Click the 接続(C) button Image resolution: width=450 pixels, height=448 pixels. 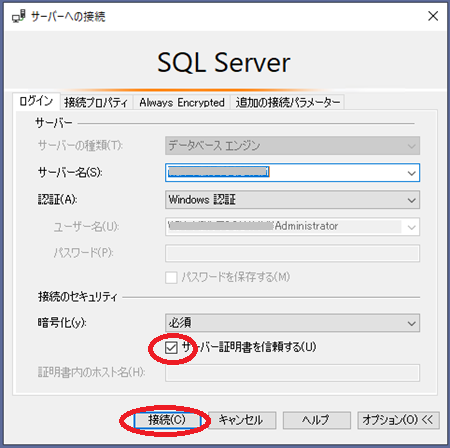(167, 420)
